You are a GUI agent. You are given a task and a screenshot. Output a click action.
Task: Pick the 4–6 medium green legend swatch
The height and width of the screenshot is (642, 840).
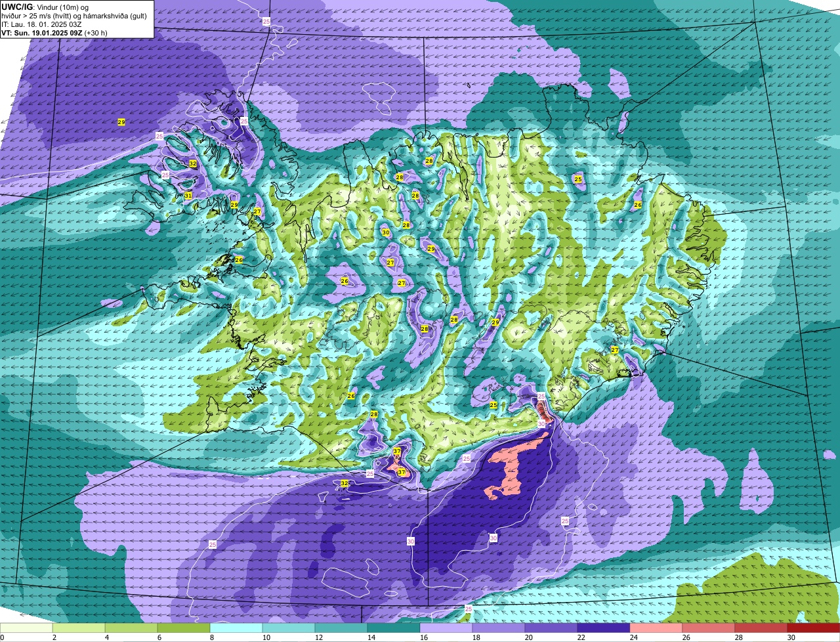click(x=131, y=628)
